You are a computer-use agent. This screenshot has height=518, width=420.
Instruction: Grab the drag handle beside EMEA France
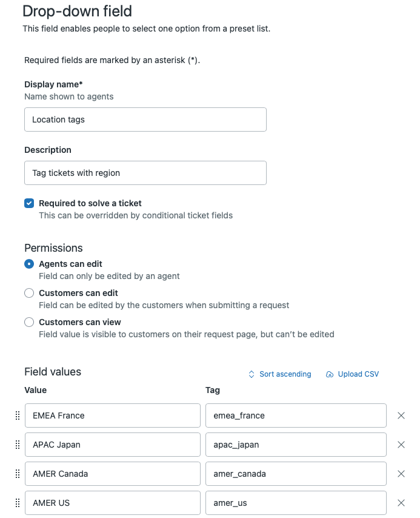[18, 415]
